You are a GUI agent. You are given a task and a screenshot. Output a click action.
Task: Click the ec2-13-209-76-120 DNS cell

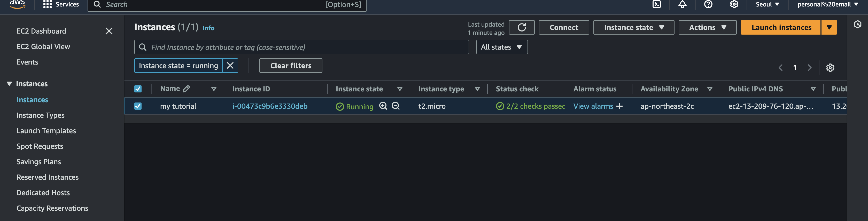coord(771,106)
